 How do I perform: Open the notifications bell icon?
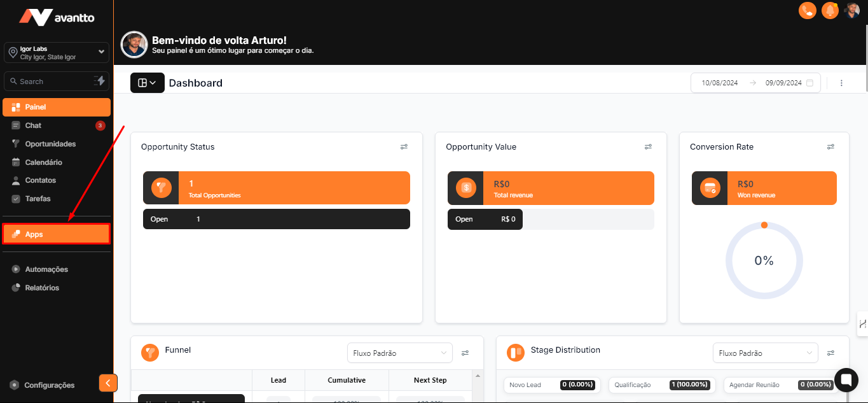tap(829, 10)
